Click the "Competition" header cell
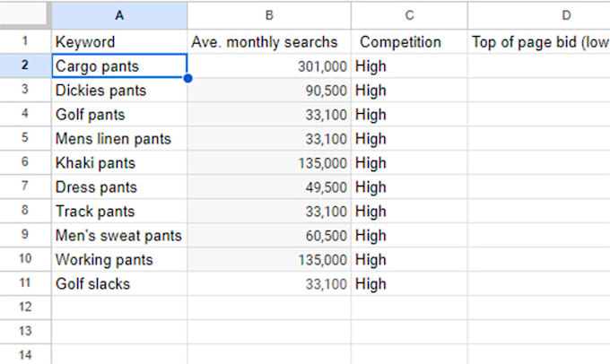This screenshot has width=610, height=364. [x=409, y=41]
